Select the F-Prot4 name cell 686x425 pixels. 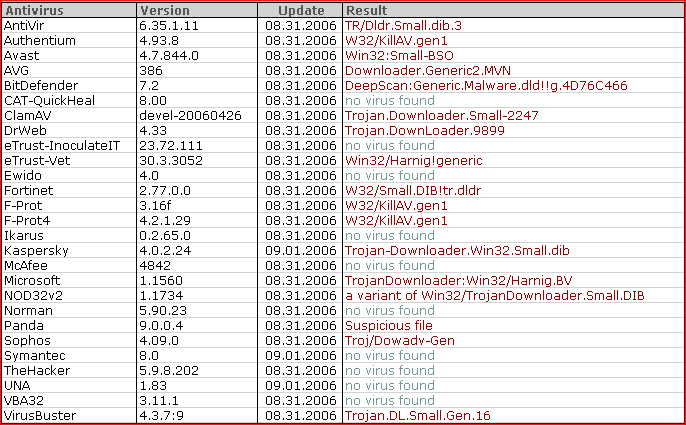tap(27, 221)
